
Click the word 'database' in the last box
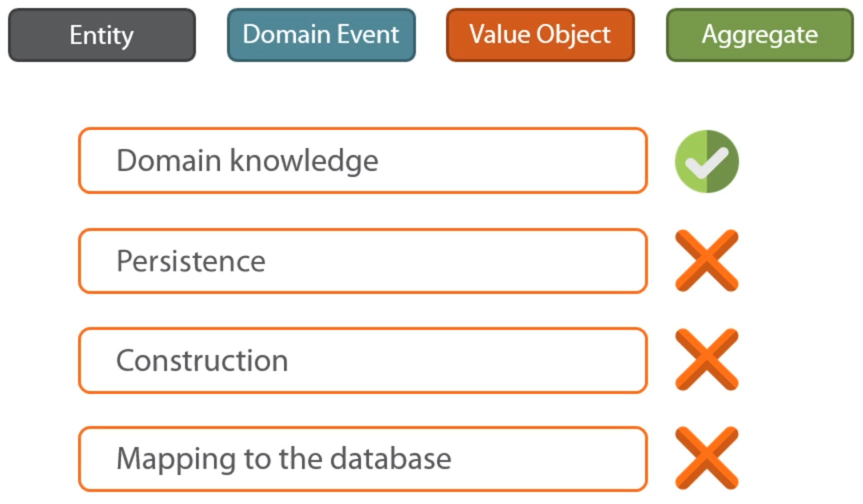(x=390, y=458)
